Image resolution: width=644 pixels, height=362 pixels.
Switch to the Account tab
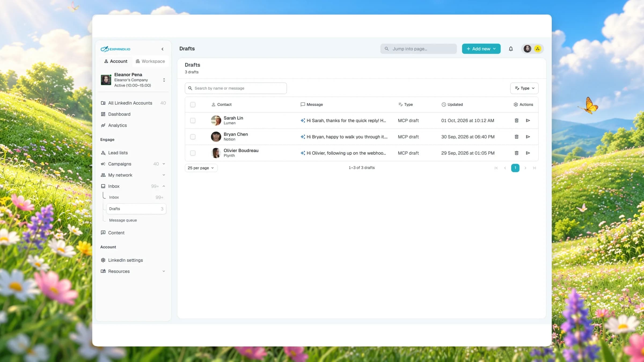[x=116, y=61]
